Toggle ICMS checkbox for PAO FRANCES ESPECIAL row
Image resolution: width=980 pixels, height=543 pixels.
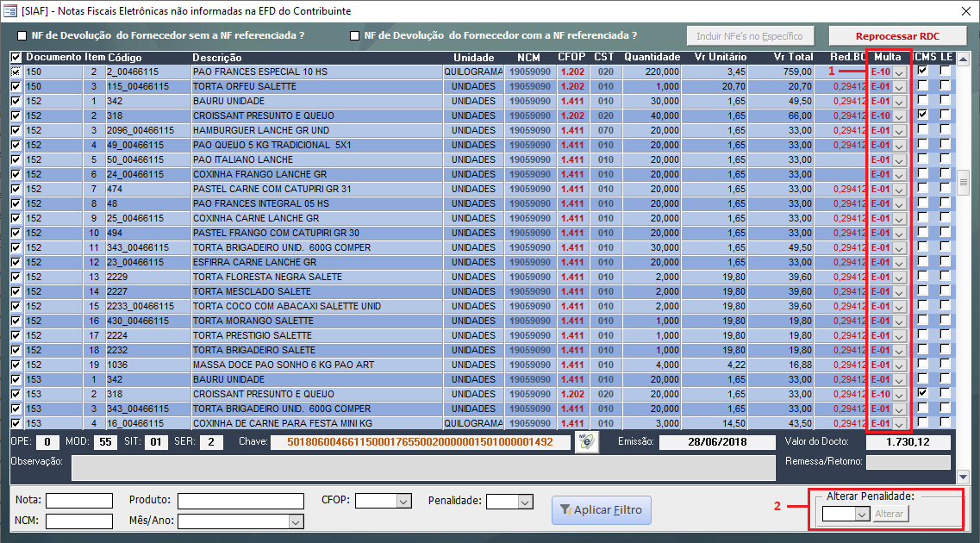pyautogui.click(x=923, y=72)
